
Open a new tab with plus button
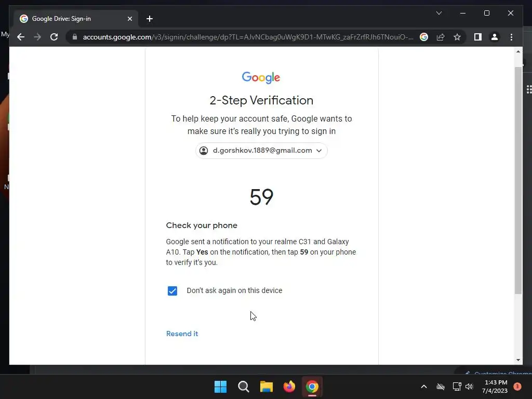(150, 19)
